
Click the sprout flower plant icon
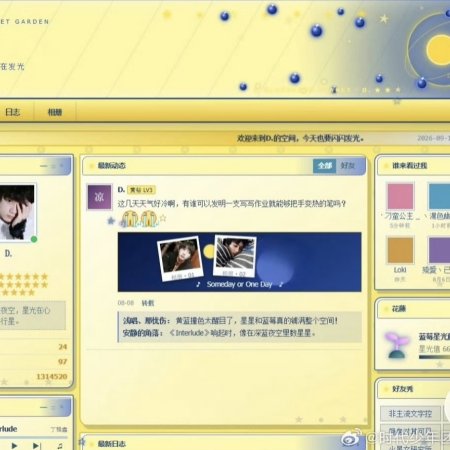pos(396,345)
